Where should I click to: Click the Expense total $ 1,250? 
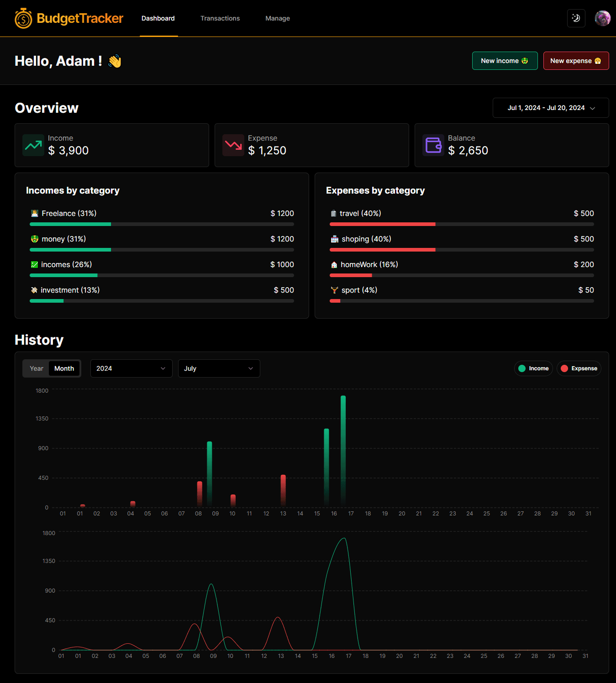pos(267,150)
